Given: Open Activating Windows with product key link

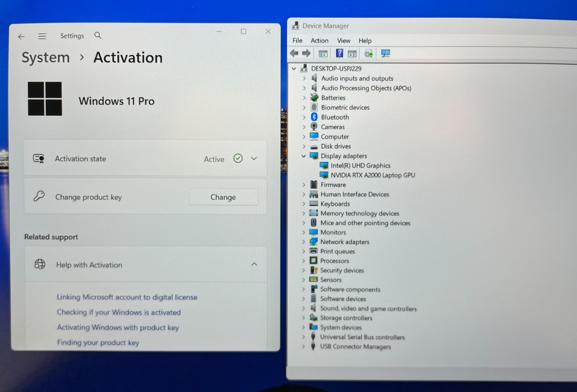Looking at the screenshot, I should (118, 327).
